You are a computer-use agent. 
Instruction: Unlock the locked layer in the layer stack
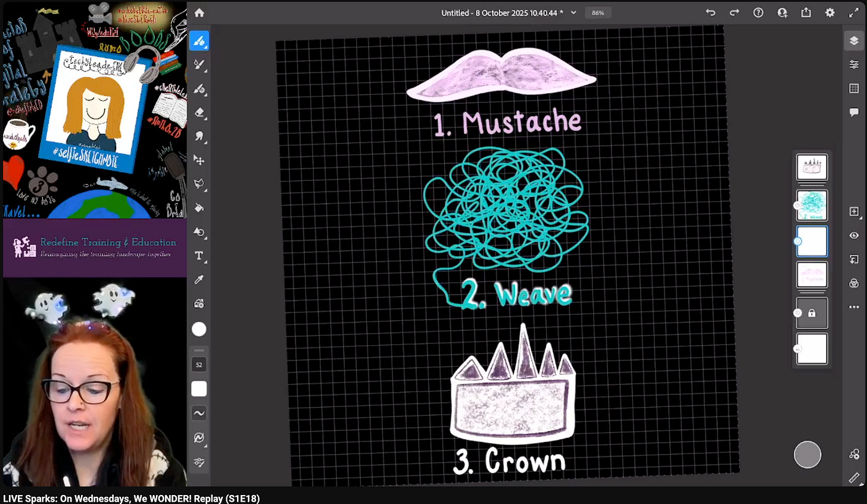(x=812, y=313)
